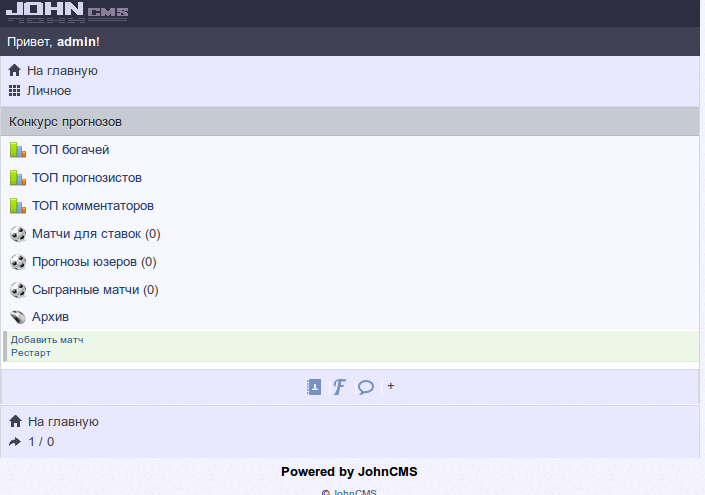Click the stylized F share icon

coord(339,387)
